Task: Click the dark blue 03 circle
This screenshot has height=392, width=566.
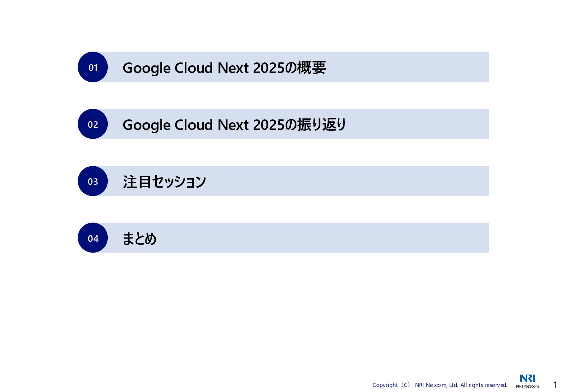Action: click(93, 181)
